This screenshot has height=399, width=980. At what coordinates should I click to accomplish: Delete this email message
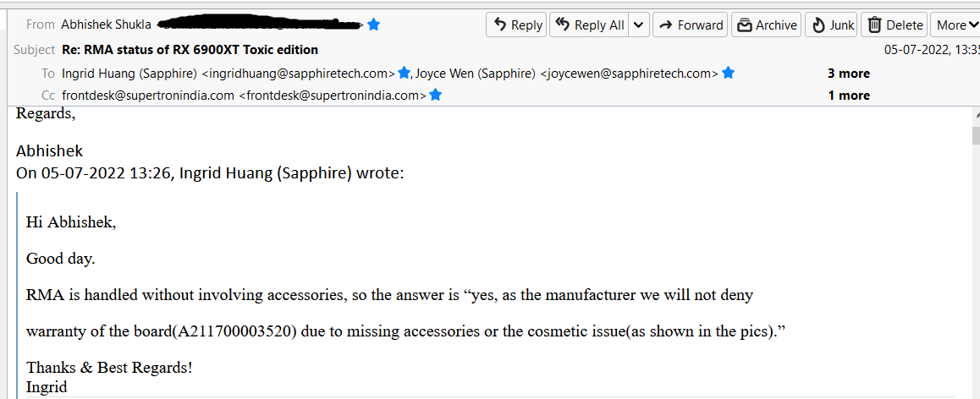(x=895, y=25)
